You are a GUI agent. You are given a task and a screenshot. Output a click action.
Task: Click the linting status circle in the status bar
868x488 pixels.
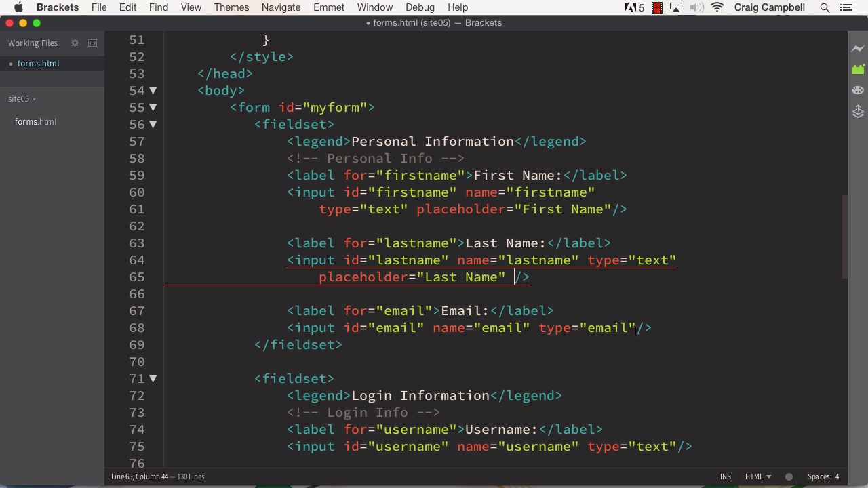tap(789, 476)
